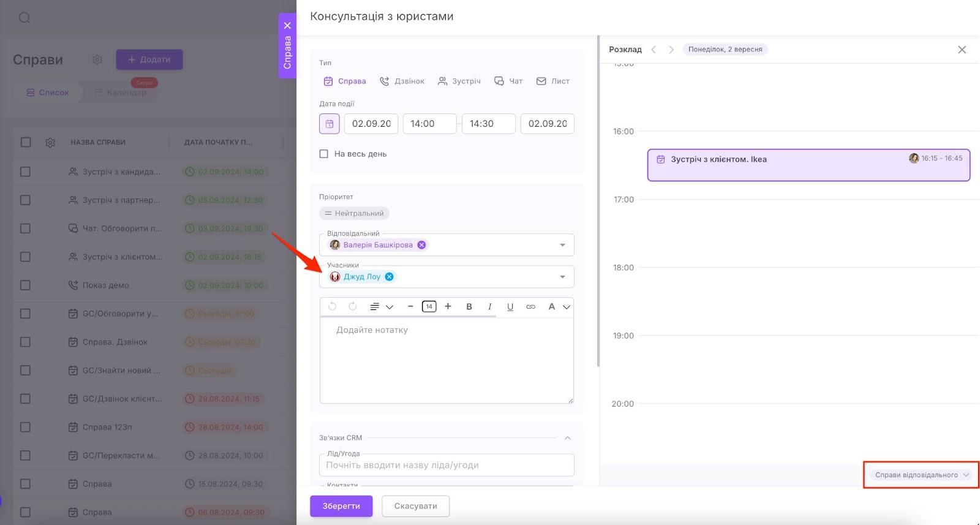Image resolution: width=980 pixels, height=525 pixels.
Task: Tick the На весь день checkbox
Action: pyautogui.click(x=324, y=154)
